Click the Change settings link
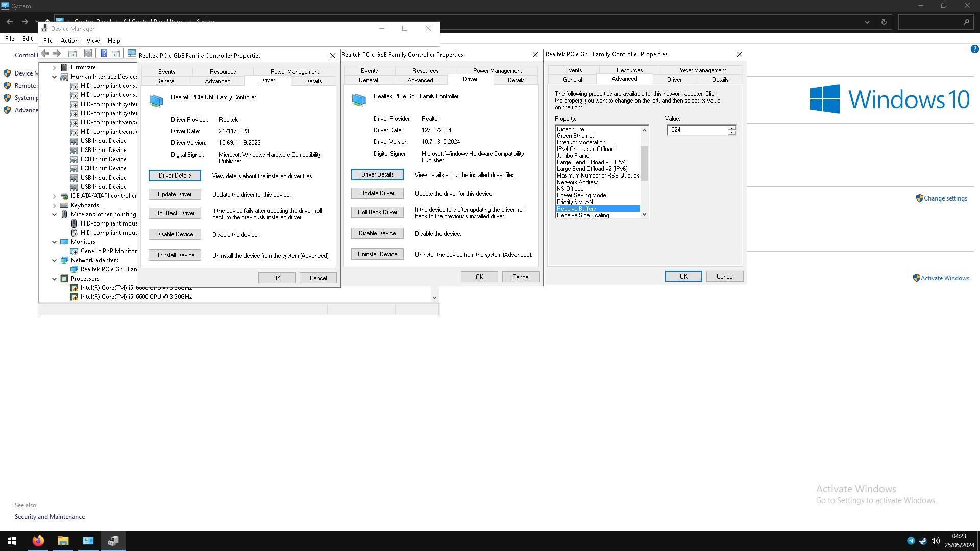This screenshot has width=980, height=551. pos(945,198)
